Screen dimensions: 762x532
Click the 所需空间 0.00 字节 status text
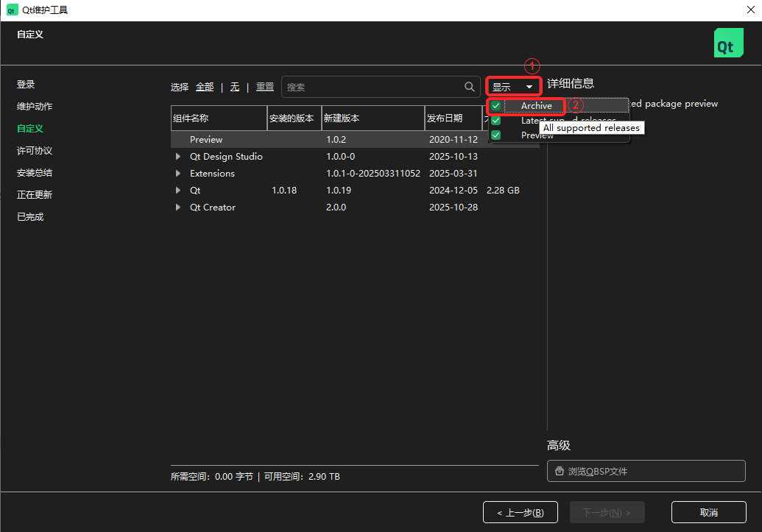pyautogui.click(x=212, y=477)
